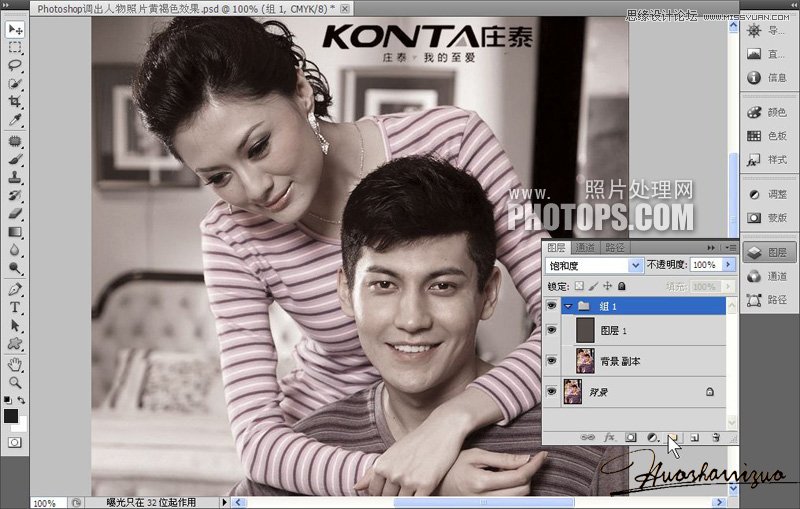Open the 信息 info panel
This screenshot has height=509, width=800.
(x=769, y=78)
